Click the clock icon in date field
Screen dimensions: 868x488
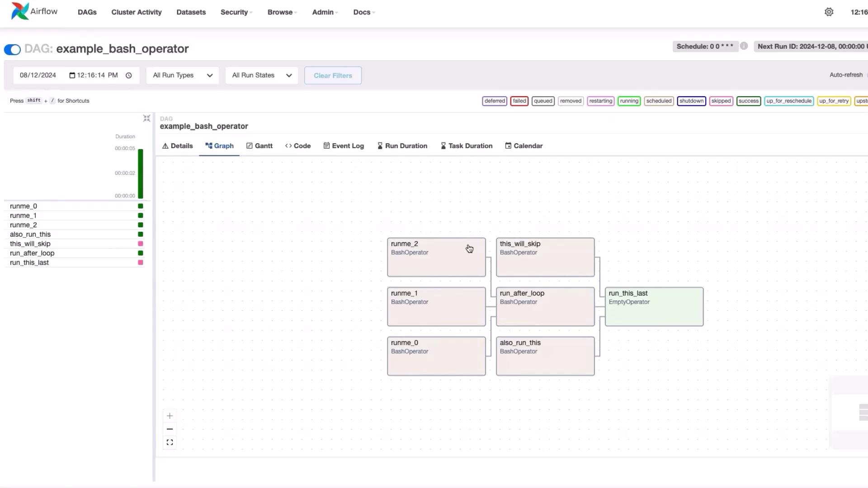[129, 75]
